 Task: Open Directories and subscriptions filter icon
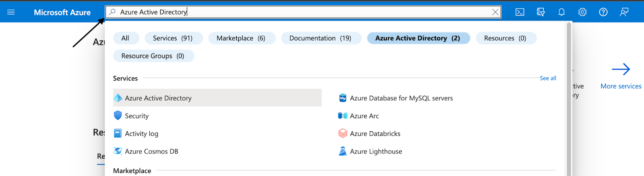[541, 12]
